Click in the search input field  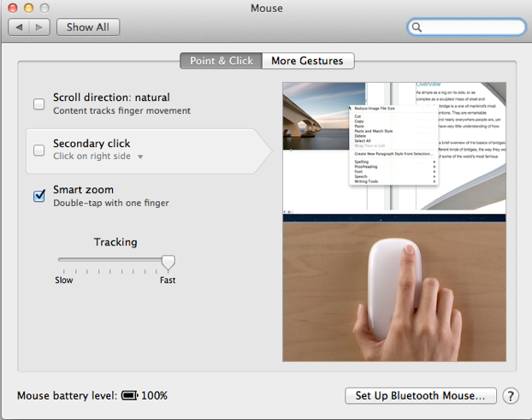470,27
